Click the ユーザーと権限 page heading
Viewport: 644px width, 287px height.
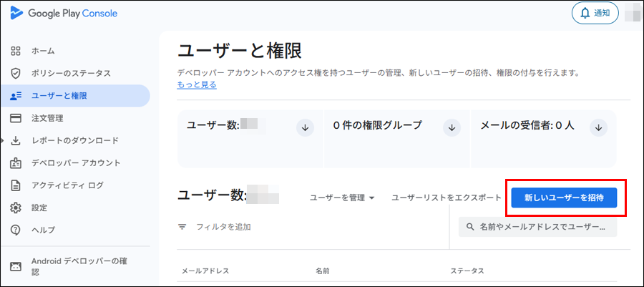[x=240, y=52]
